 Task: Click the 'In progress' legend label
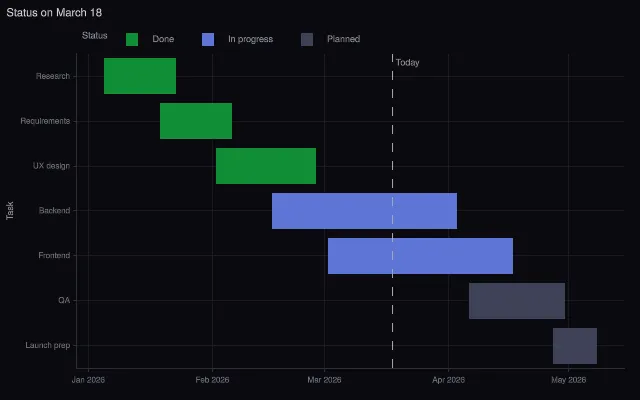coord(251,39)
